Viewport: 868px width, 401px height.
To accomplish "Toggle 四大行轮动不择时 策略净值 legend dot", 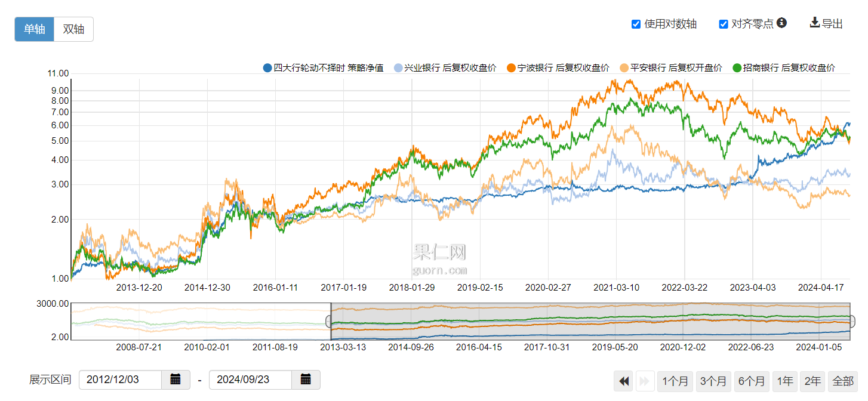I will point(267,68).
